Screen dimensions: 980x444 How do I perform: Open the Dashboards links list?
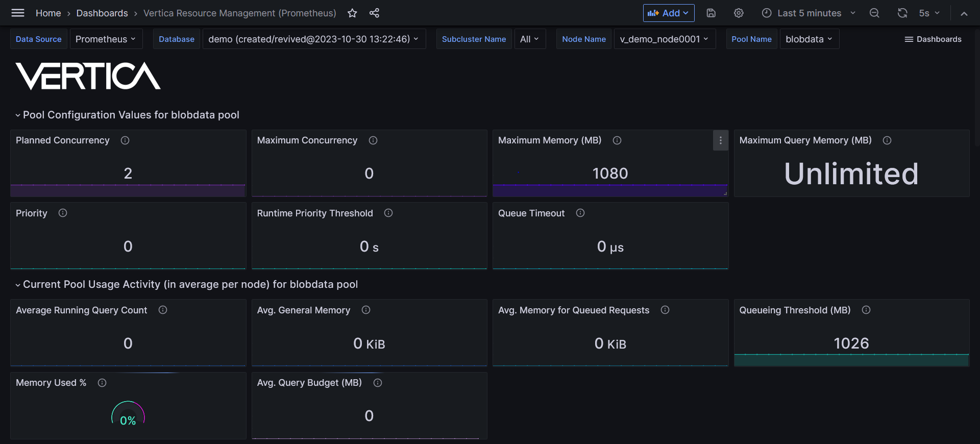(933, 39)
